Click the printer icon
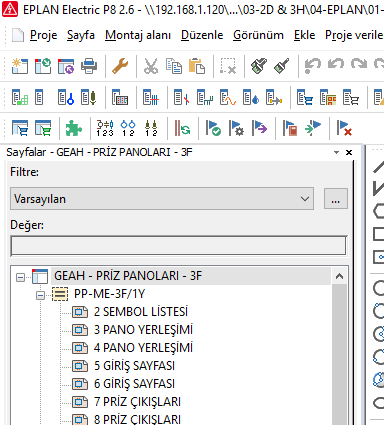The height and width of the screenshot is (425, 384). tap(89, 66)
